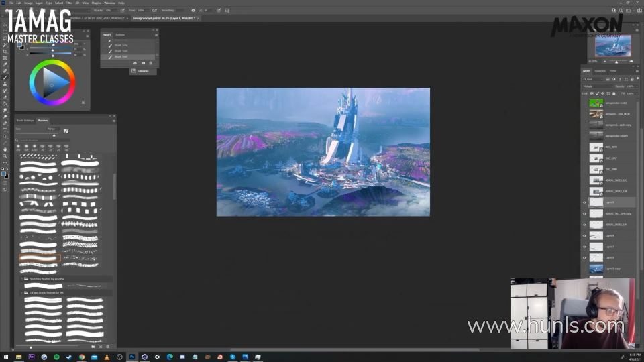
Task: Click the lock all icon in Layers
Action: tap(614, 94)
